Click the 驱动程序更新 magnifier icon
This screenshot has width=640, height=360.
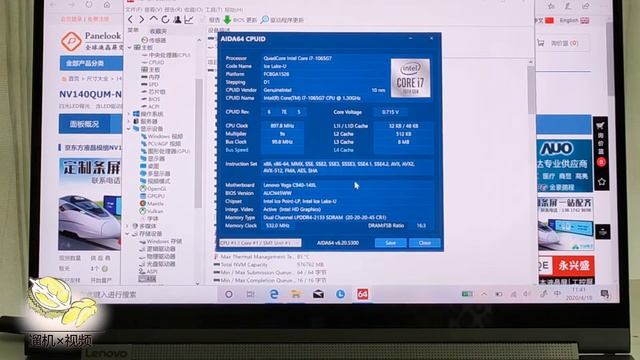point(264,19)
